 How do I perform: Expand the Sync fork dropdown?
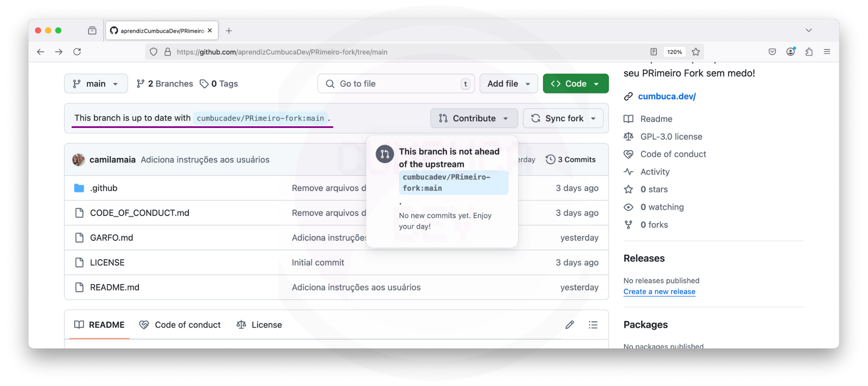563,118
